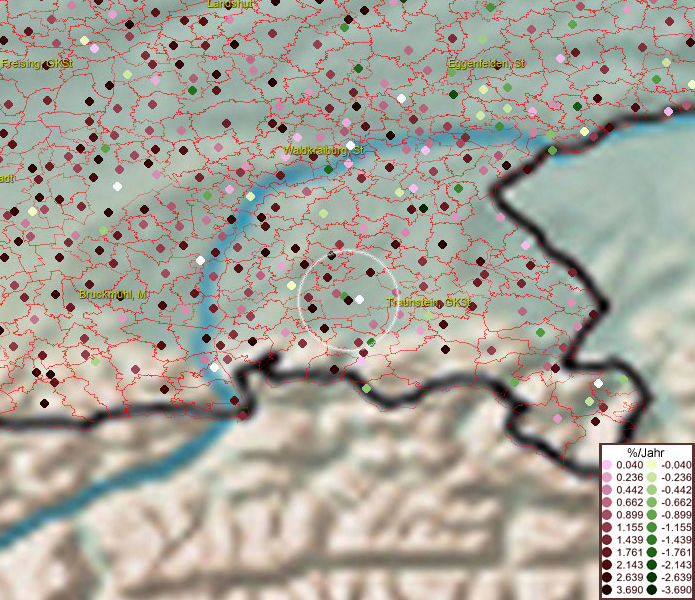Click the white data point inside the circle

359,299
